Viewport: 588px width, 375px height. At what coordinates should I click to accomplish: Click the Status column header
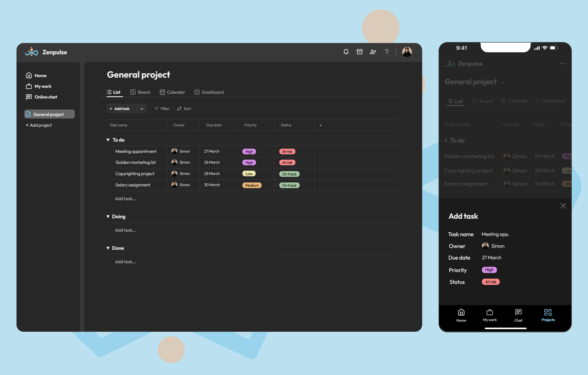pyautogui.click(x=286, y=125)
